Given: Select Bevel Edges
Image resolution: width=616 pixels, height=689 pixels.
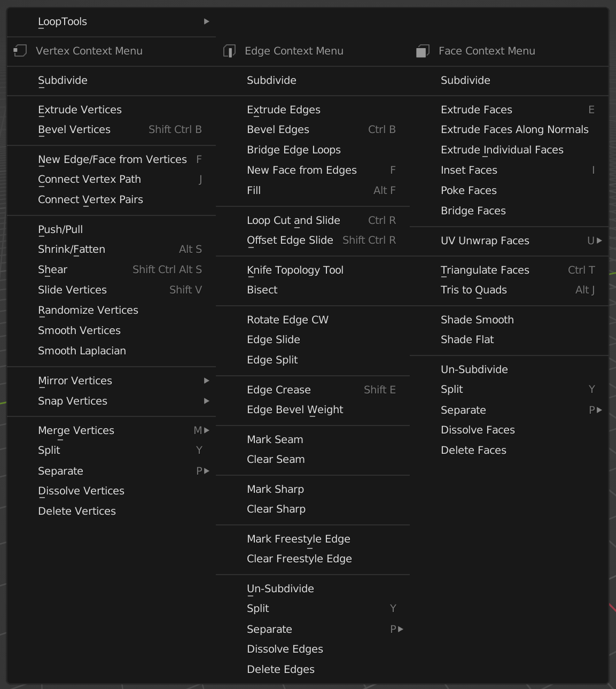Looking at the screenshot, I should 278,129.
